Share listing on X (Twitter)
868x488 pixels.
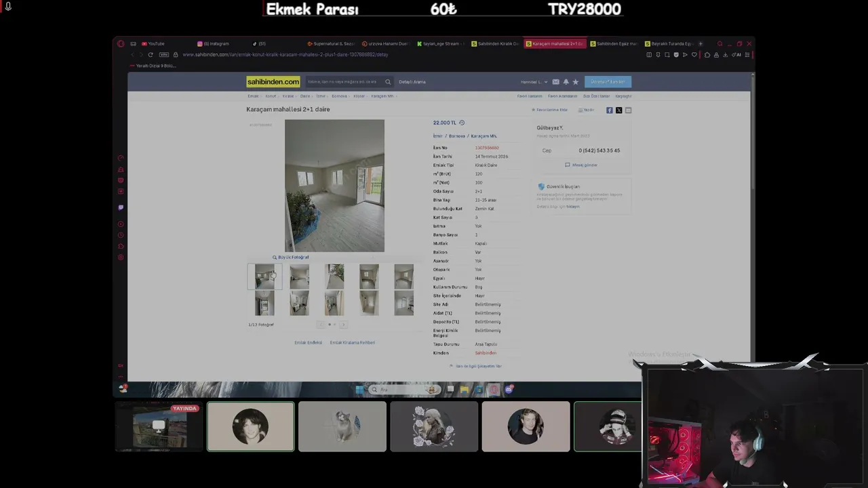(618, 110)
